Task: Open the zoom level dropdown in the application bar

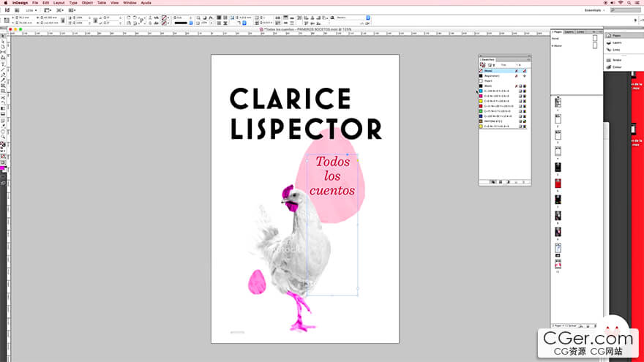Action: tap(31, 10)
